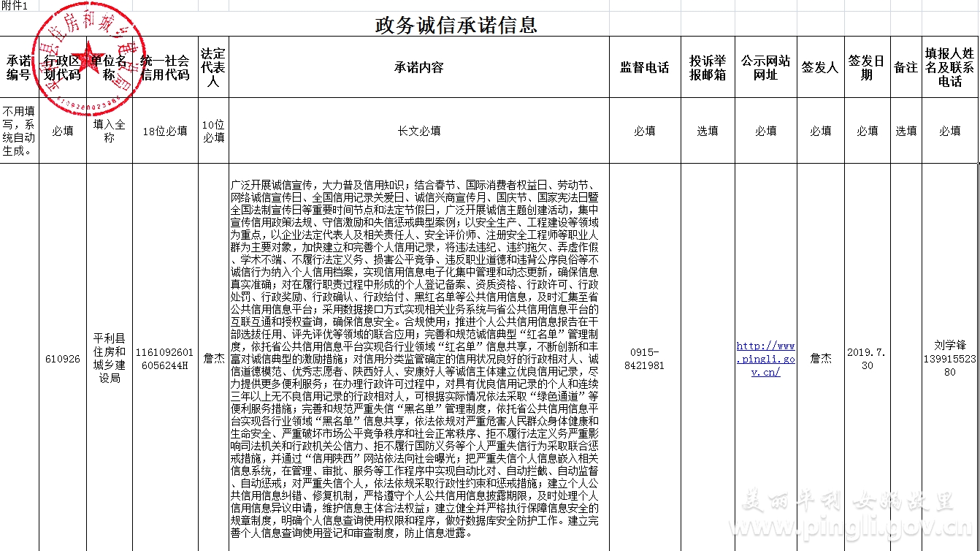Select the 选填 cell in the 备注 column
The height and width of the screenshot is (551, 980).
(x=906, y=131)
